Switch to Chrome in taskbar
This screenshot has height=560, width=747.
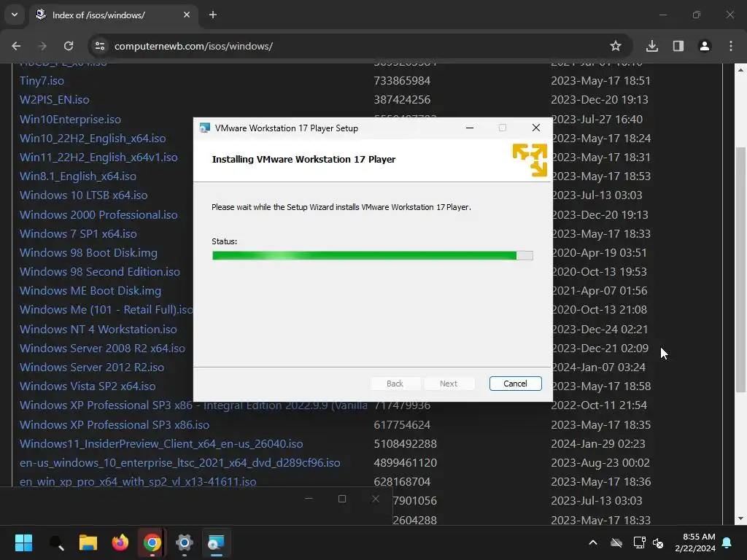point(152,542)
